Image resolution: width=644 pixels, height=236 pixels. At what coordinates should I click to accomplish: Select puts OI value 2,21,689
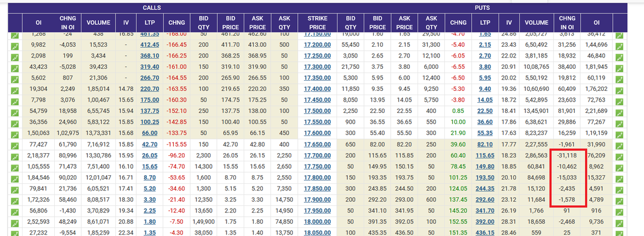[x=596, y=110]
